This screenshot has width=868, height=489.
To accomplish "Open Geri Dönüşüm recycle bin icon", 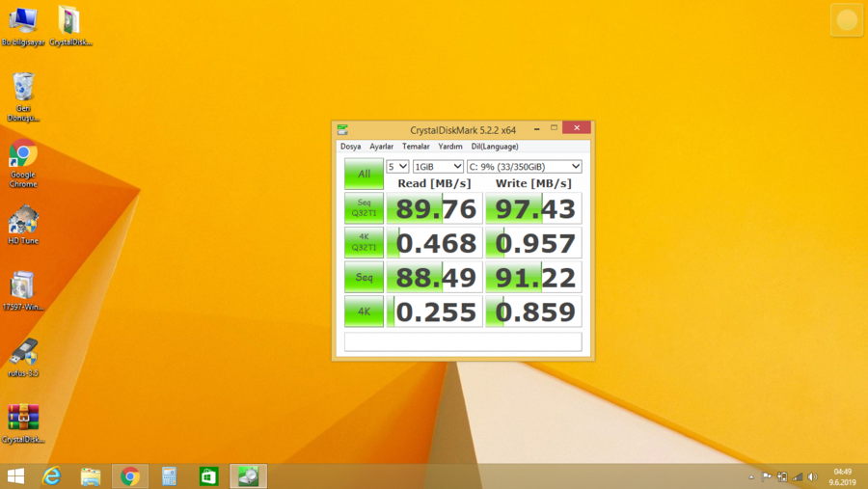I will click(23, 96).
